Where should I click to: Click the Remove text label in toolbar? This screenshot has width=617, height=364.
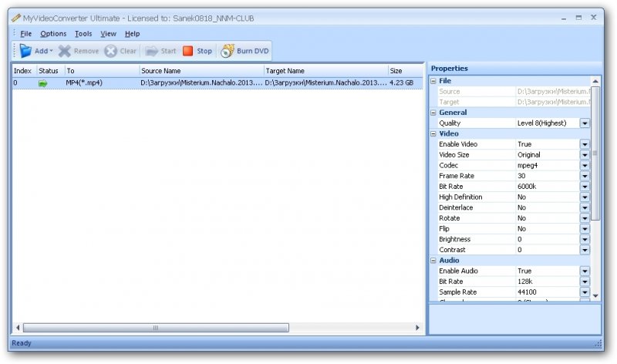[x=86, y=51]
